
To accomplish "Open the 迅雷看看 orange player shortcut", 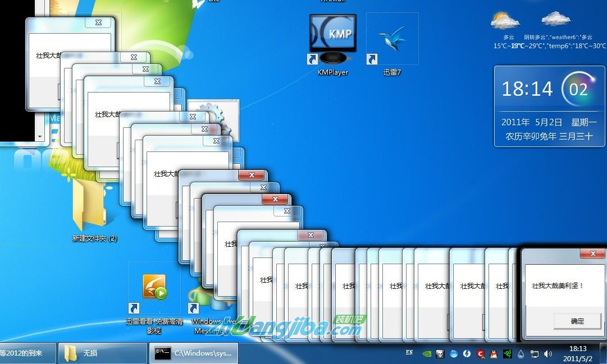I will [154, 288].
